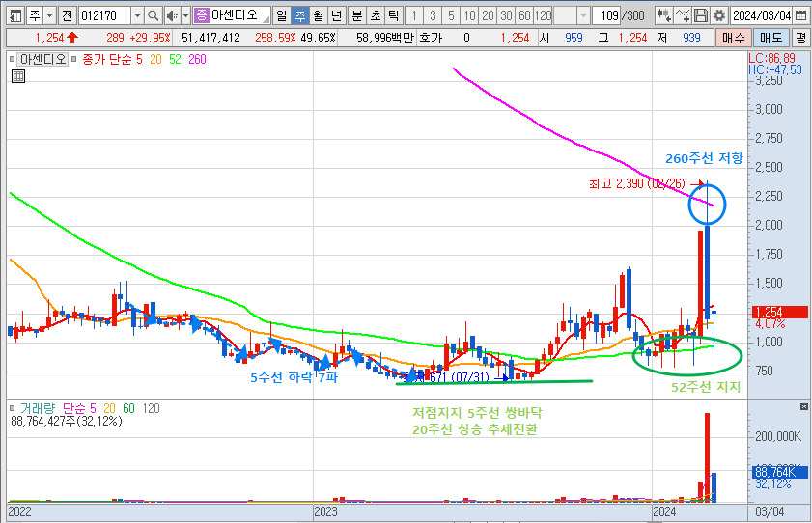Close the volume panel X icon

coord(803,406)
